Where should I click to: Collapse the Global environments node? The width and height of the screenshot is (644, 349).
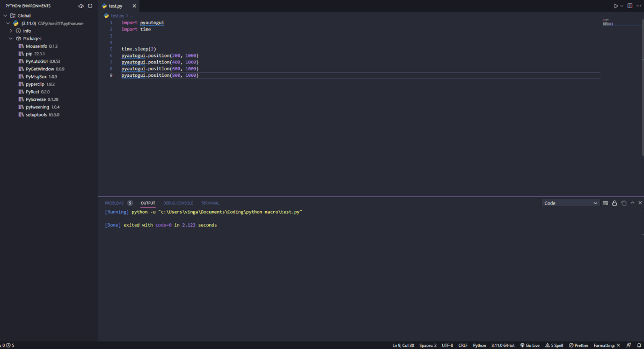(x=5, y=16)
